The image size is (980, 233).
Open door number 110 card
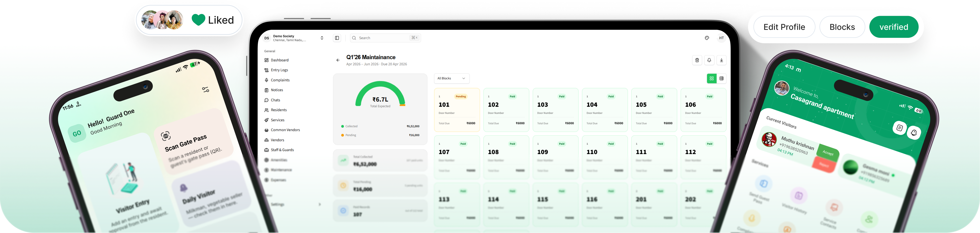pos(605,157)
